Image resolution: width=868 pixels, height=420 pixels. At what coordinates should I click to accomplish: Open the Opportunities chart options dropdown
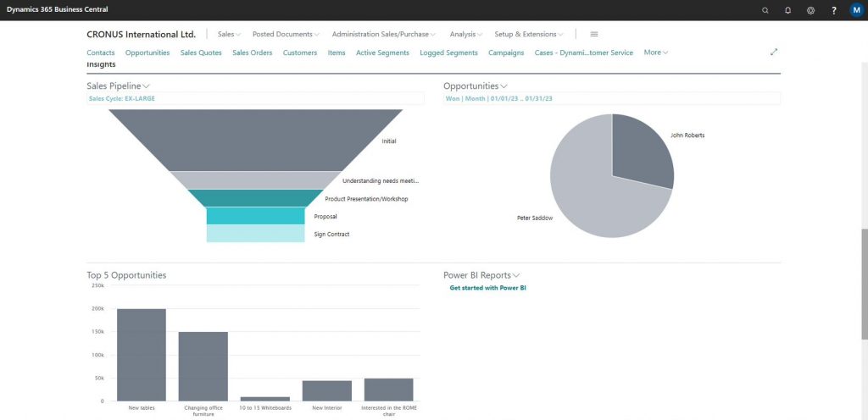(x=504, y=86)
